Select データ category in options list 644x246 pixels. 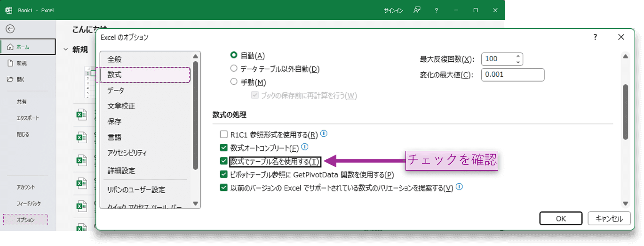(x=145, y=90)
